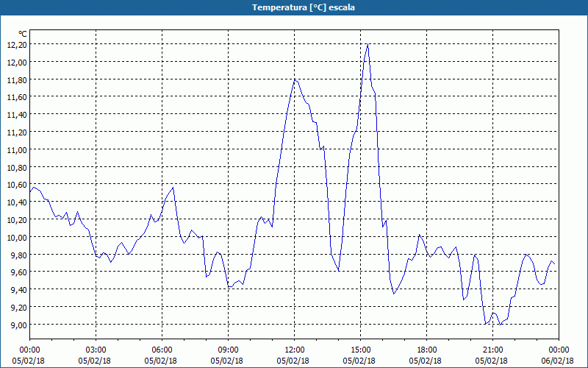The width and height of the screenshot is (588, 368).
Task: Click the 11,40 y-axis label
Action: (17, 115)
